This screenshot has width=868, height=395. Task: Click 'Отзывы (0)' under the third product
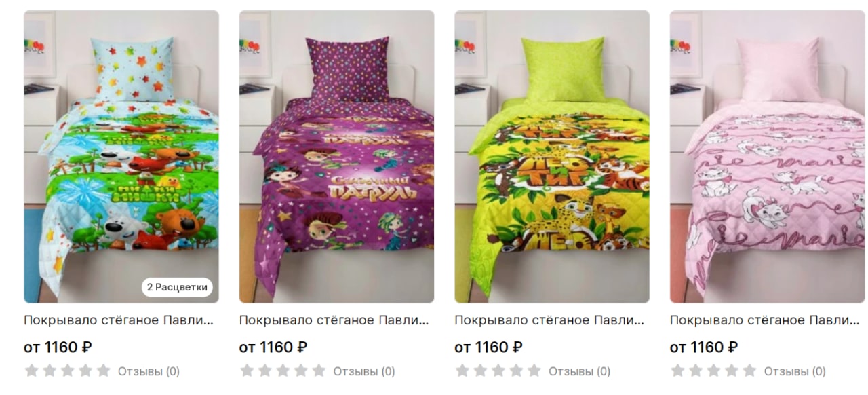pos(579,371)
